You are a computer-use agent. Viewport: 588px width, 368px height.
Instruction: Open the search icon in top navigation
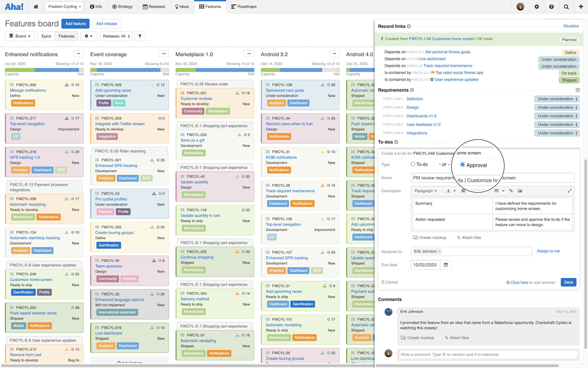coord(566,6)
